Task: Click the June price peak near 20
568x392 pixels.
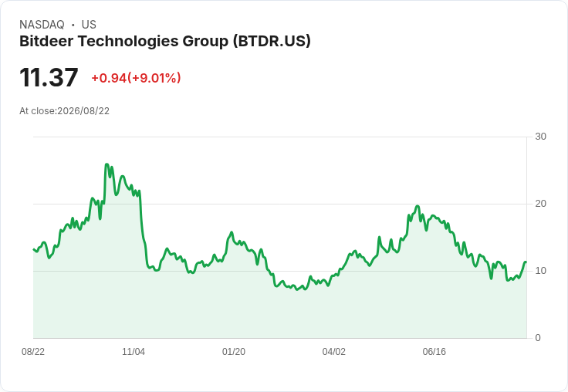Action: tap(418, 206)
